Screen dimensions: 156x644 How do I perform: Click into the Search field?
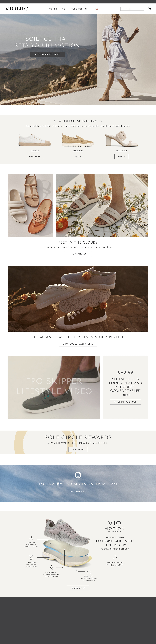pos(132,9)
